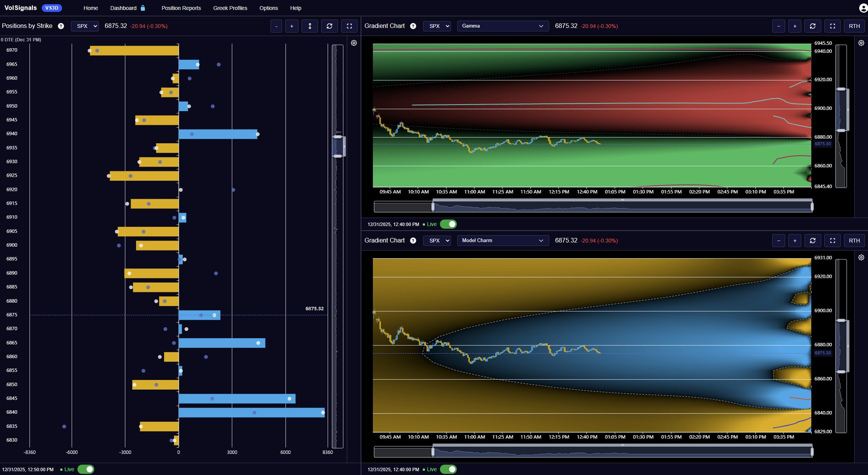Open the Model Charm metric dropdown

pyautogui.click(x=502, y=241)
